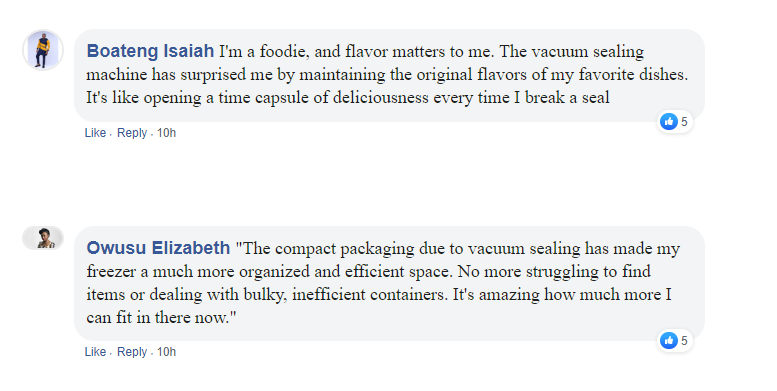Viewport: 777px width, 391px height.
Task: Like Boateng Isaiah's comment
Action: pyautogui.click(x=95, y=133)
